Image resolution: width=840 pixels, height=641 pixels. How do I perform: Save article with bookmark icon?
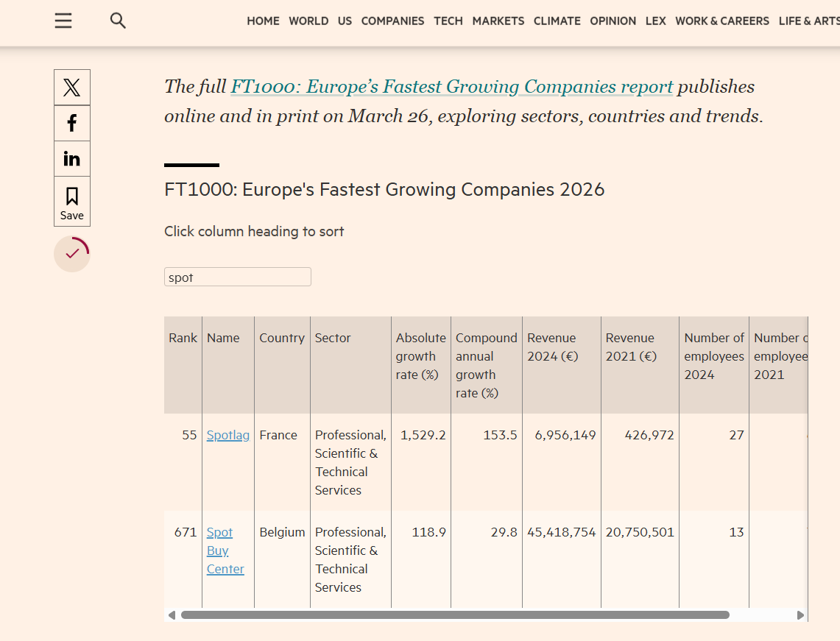72,202
